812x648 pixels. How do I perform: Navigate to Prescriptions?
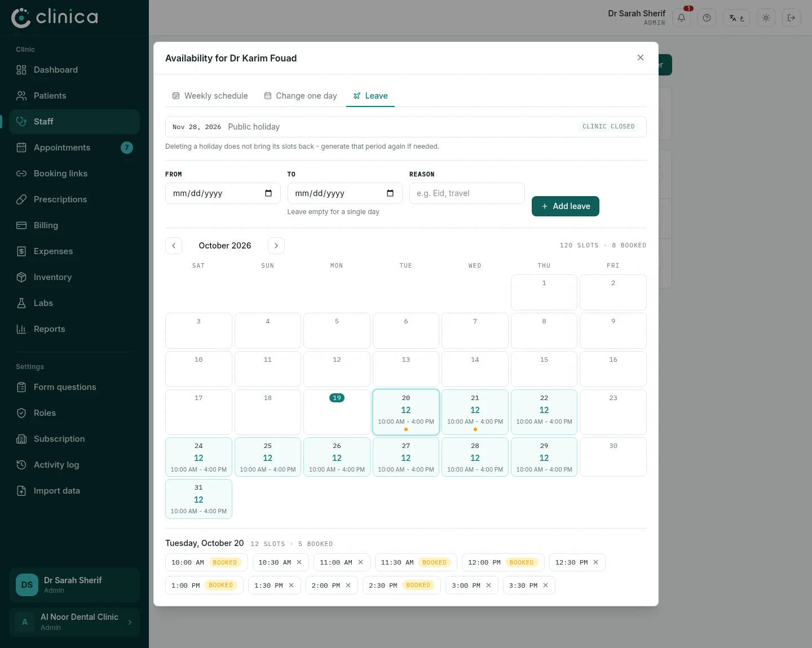click(74, 199)
